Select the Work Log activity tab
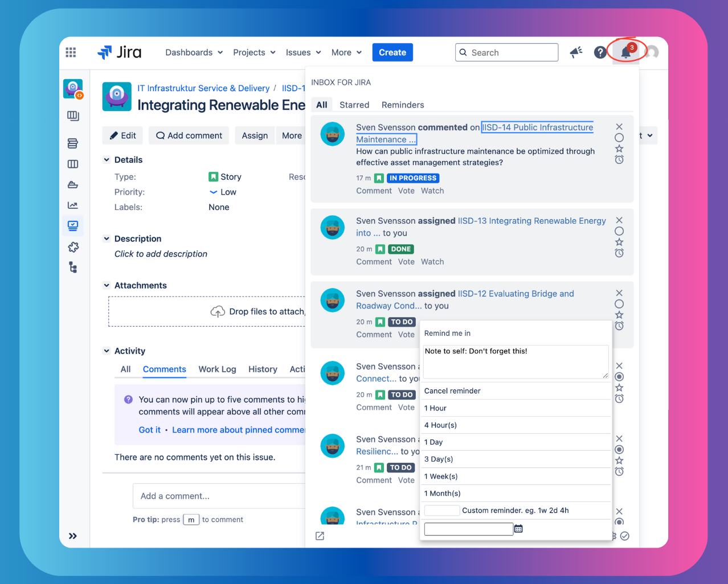This screenshot has width=728, height=584. click(x=217, y=369)
